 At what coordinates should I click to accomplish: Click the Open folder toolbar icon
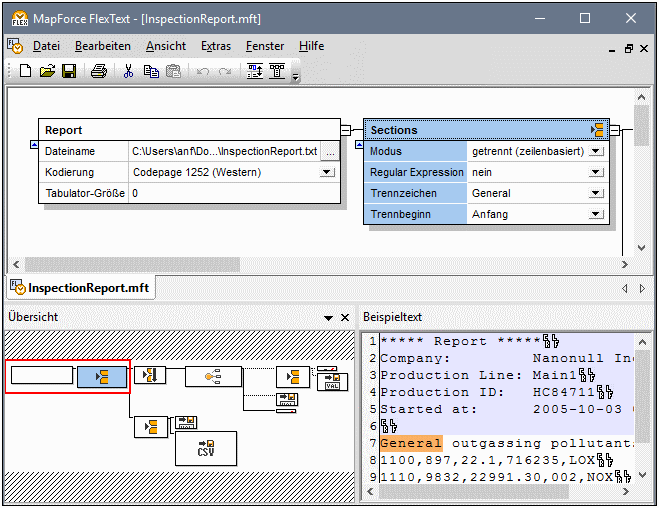(47, 71)
